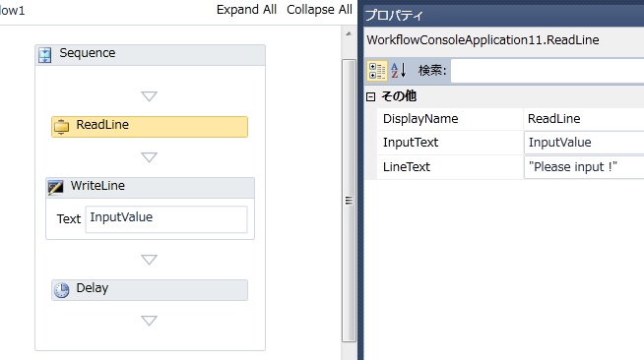Edit the InputText property value
The height and width of the screenshot is (360, 644).
click(x=584, y=143)
